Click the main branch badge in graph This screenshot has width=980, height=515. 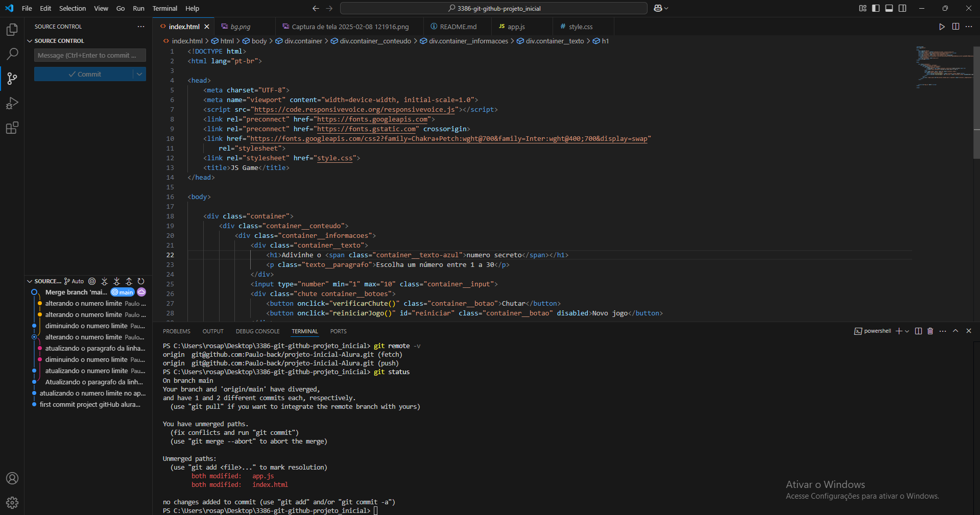point(123,292)
